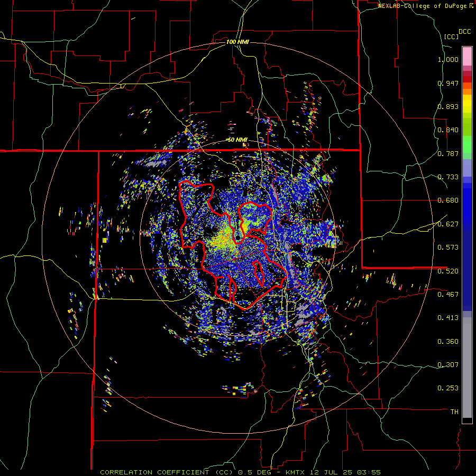
Task: Select the 0.733 legend value
Action: pyautogui.click(x=448, y=177)
